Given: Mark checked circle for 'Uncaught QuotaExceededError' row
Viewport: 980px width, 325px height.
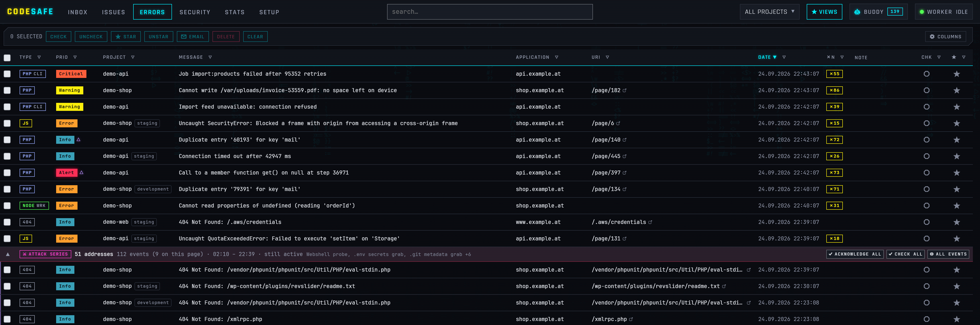Looking at the screenshot, I should [926, 239].
